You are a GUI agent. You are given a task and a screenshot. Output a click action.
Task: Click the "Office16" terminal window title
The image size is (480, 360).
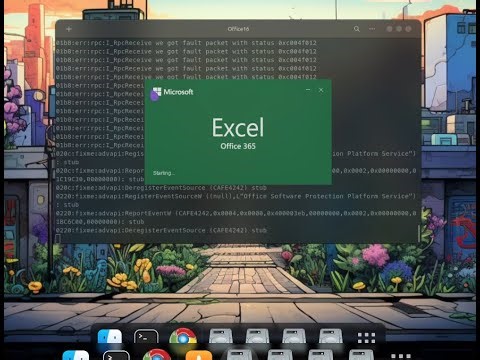coord(238,29)
